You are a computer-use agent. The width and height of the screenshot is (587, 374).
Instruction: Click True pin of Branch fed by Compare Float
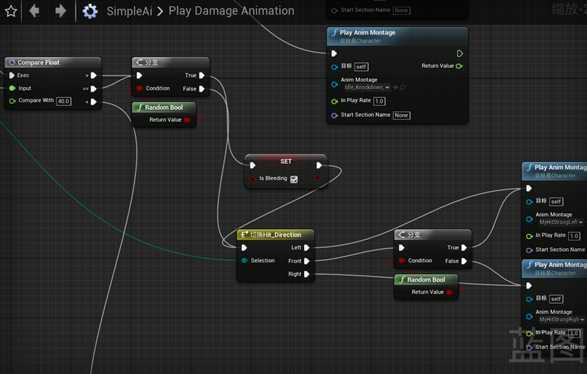pos(202,75)
